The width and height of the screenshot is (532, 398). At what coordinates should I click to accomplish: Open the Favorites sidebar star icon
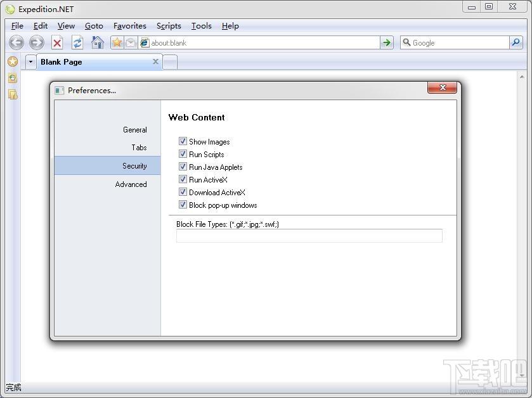pos(13,61)
